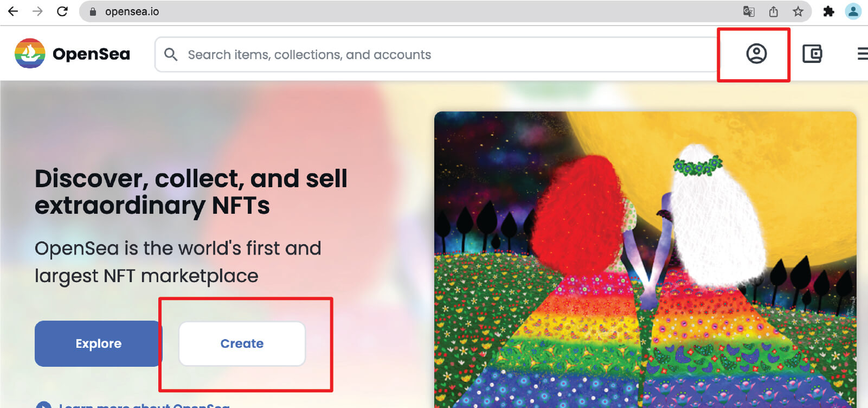Open the Learn more about OpenSea link
The image size is (868, 408).
pos(144,405)
